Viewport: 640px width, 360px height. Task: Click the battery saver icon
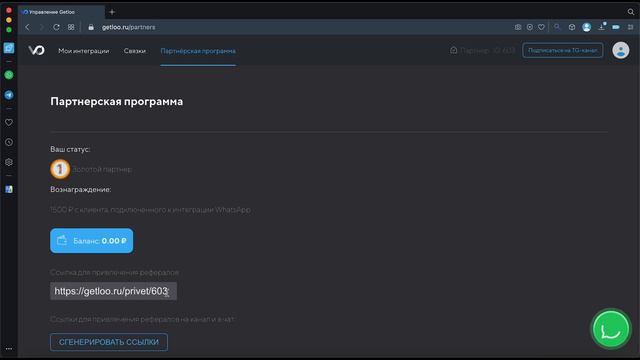(x=616, y=27)
